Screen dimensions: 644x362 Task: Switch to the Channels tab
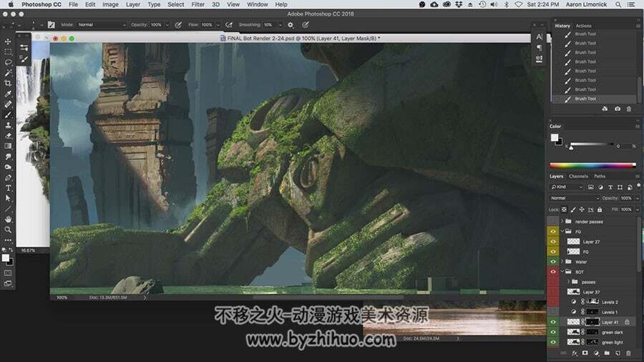pyautogui.click(x=578, y=177)
